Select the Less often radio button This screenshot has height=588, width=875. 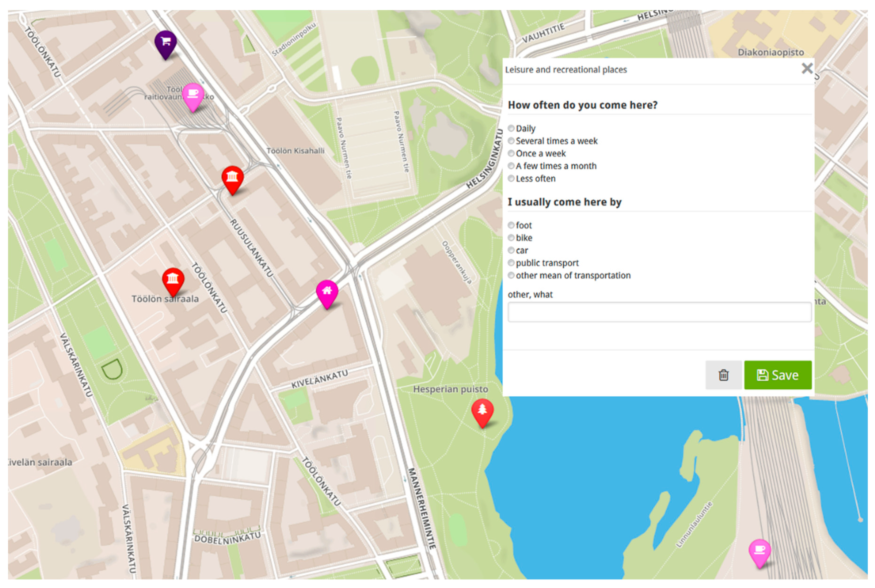click(511, 178)
